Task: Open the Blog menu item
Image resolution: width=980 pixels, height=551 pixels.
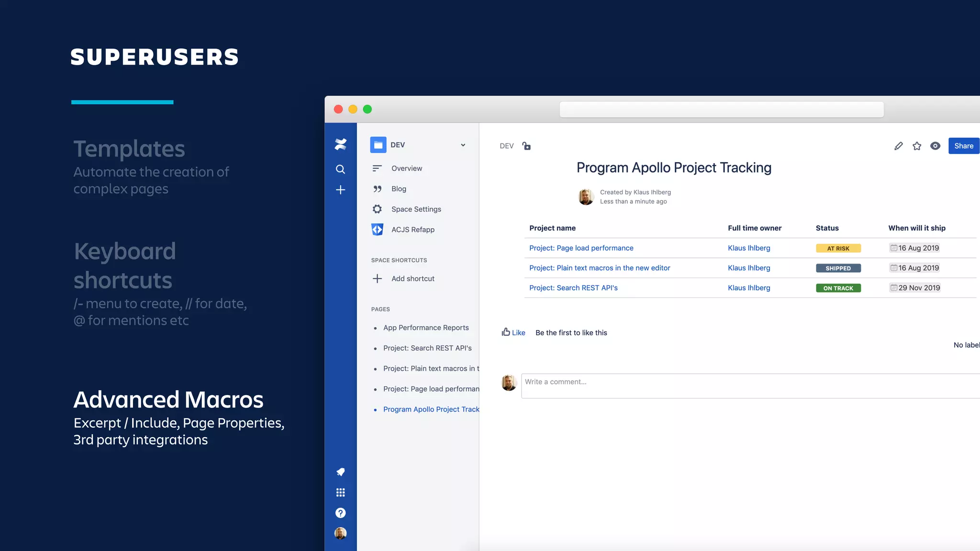Action: pyautogui.click(x=399, y=189)
